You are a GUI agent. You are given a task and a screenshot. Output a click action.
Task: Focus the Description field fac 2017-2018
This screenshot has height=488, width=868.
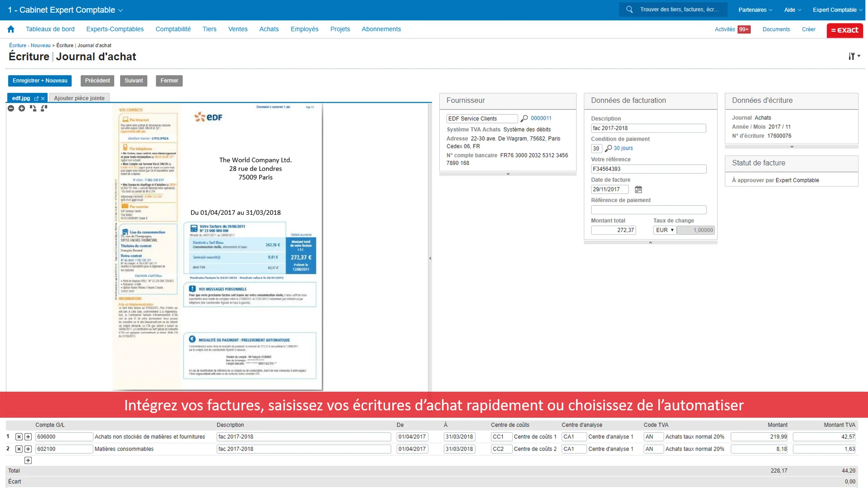(x=648, y=128)
